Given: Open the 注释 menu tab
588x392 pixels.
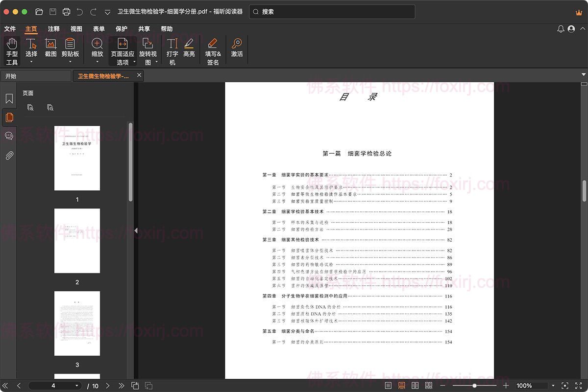Looking at the screenshot, I should (x=53, y=29).
